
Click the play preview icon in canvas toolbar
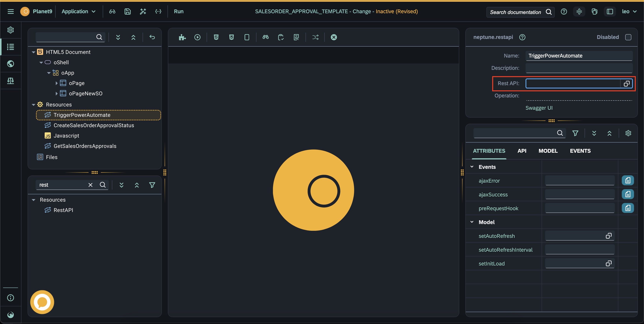tap(197, 37)
